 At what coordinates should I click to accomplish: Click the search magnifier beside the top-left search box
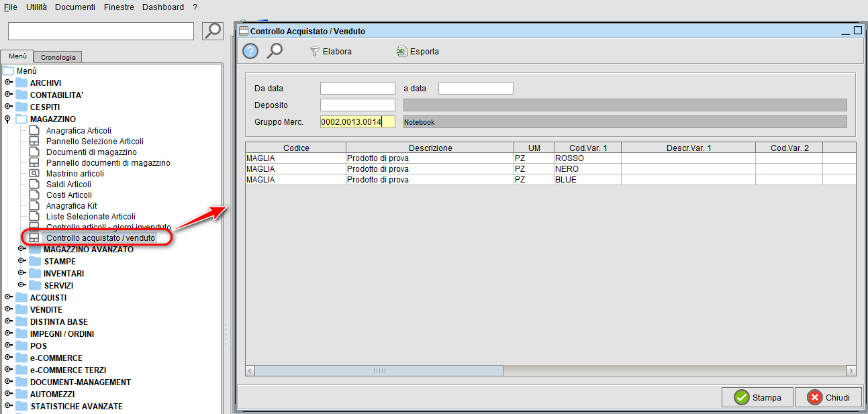pos(212,30)
